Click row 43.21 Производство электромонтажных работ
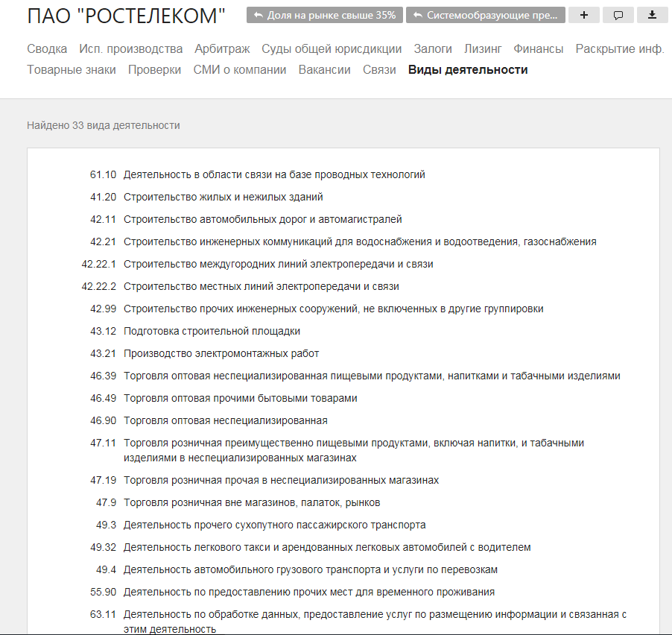The image size is (672, 635). click(x=204, y=353)
